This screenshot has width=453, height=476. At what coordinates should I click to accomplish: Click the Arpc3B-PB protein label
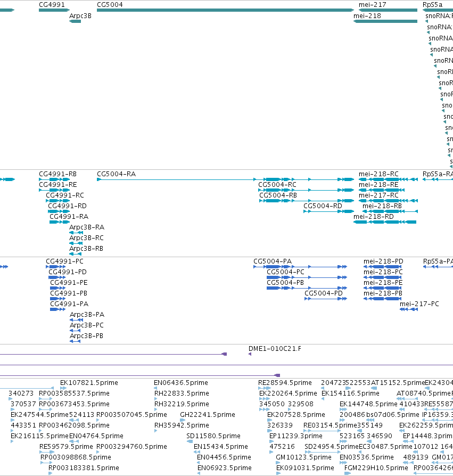pos(86,335)
